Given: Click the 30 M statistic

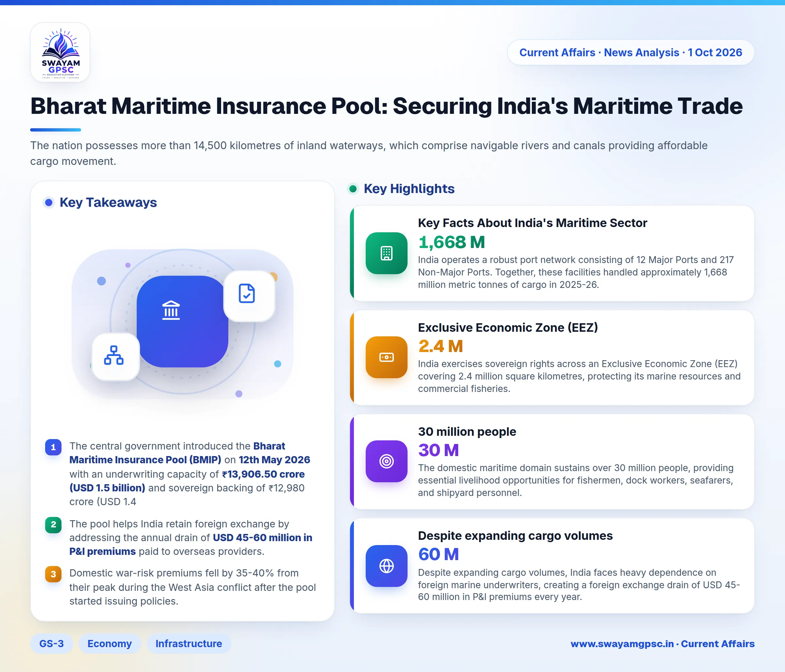Looking at the screenshot, I should [438, 450].
